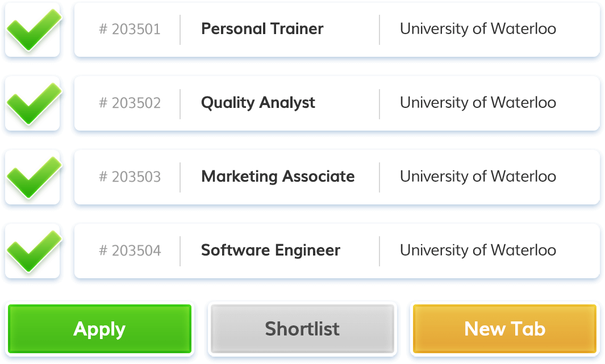Image resolution: width=605 pixels, height=364 pixels.
Task: Select job ID # 203504
Action: pos(130,250)
